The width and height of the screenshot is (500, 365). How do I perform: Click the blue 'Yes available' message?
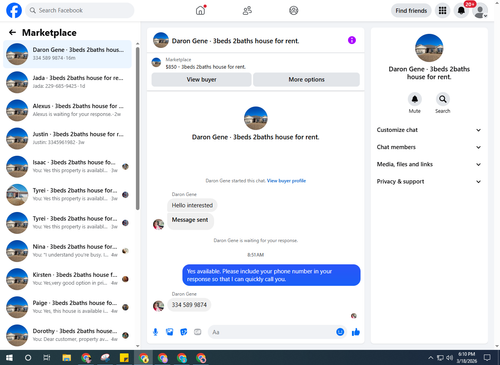pyautogui.click(x=271, y=275)
